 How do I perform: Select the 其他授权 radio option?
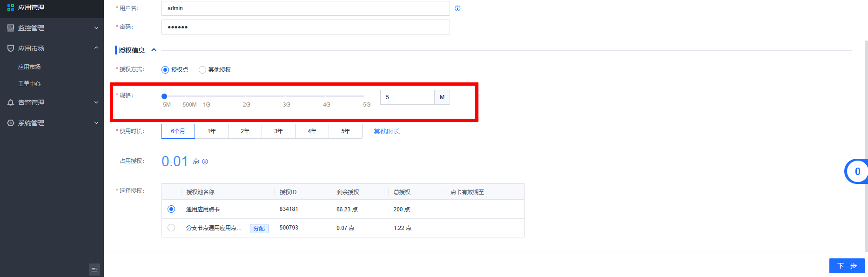(x=202, y=70)
